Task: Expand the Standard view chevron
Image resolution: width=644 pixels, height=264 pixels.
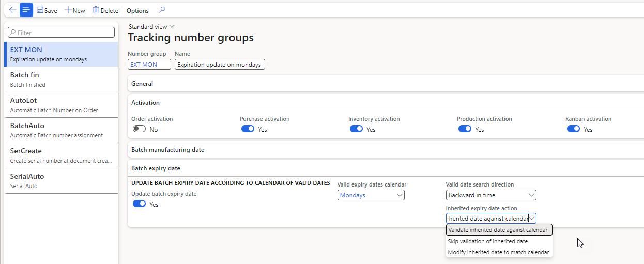Action: [x=172, y=26]
